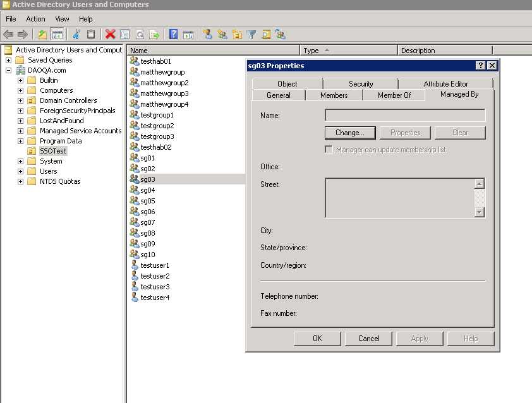Viewport: 532px width, 403px height.
Task: Collapse the DAOQA.com domain node
Action: [x=9, y=70]
